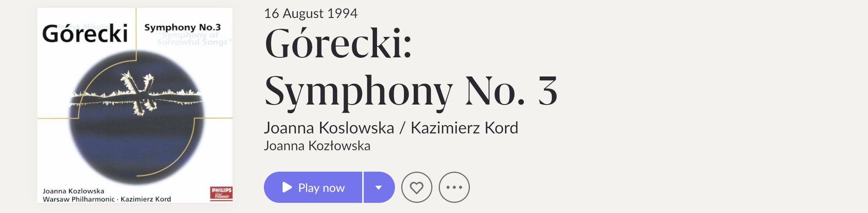Image resolution: width=868 pixels, height=213 pixels.
Task: Select Kazimierz Kord in the artist line
Action: [464, 128]
